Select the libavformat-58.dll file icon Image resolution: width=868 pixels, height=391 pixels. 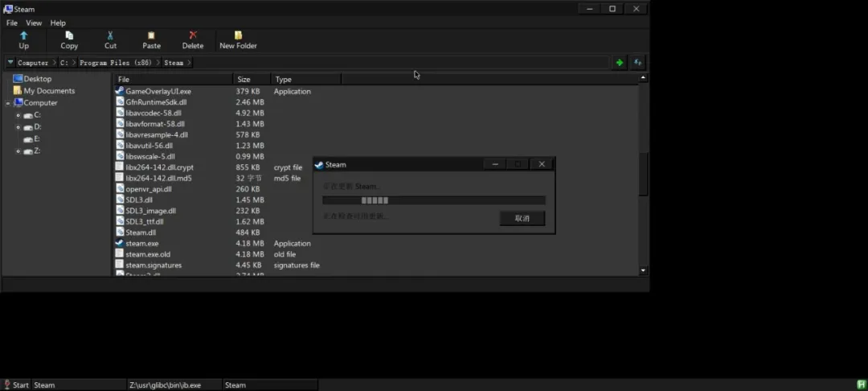coord(120,124)
